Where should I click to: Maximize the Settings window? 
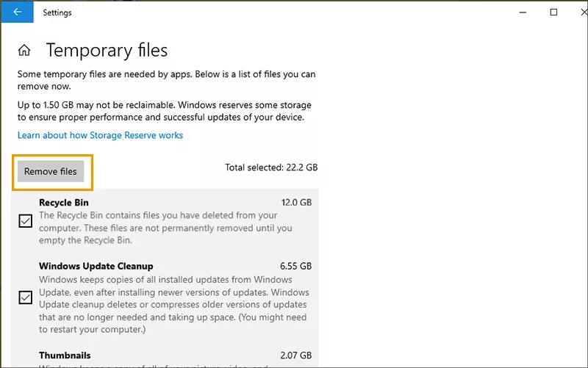click(x=553, y=12)
